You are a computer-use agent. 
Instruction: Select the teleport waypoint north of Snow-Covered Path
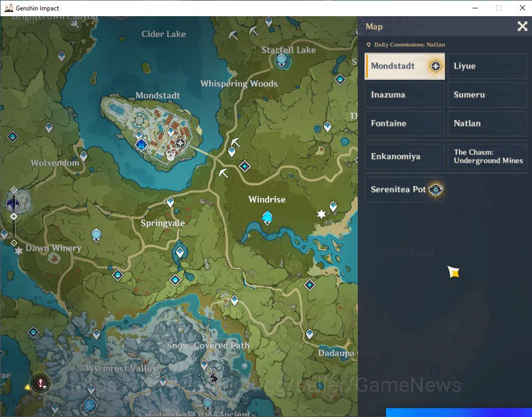[x=235, y=300]
